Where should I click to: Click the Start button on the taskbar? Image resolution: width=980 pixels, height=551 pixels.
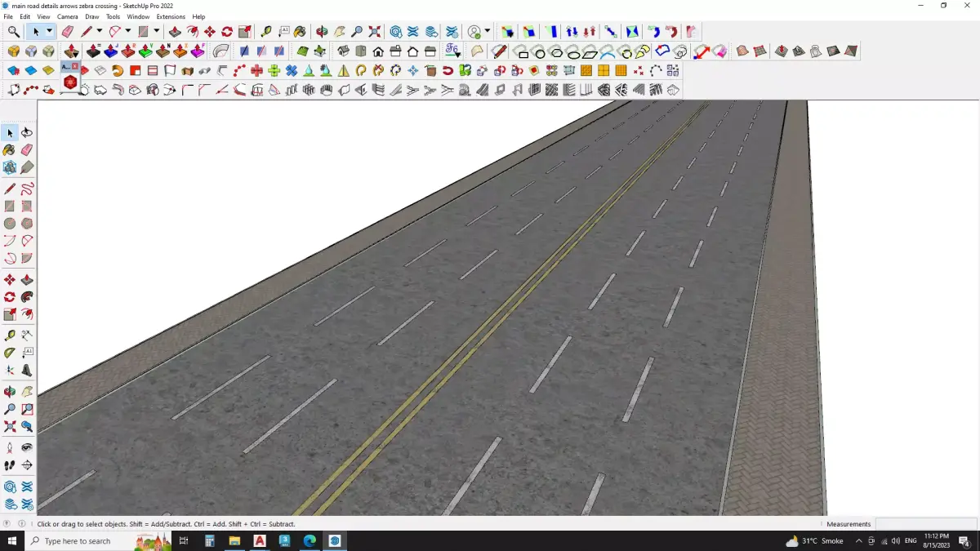pos(12,540)
